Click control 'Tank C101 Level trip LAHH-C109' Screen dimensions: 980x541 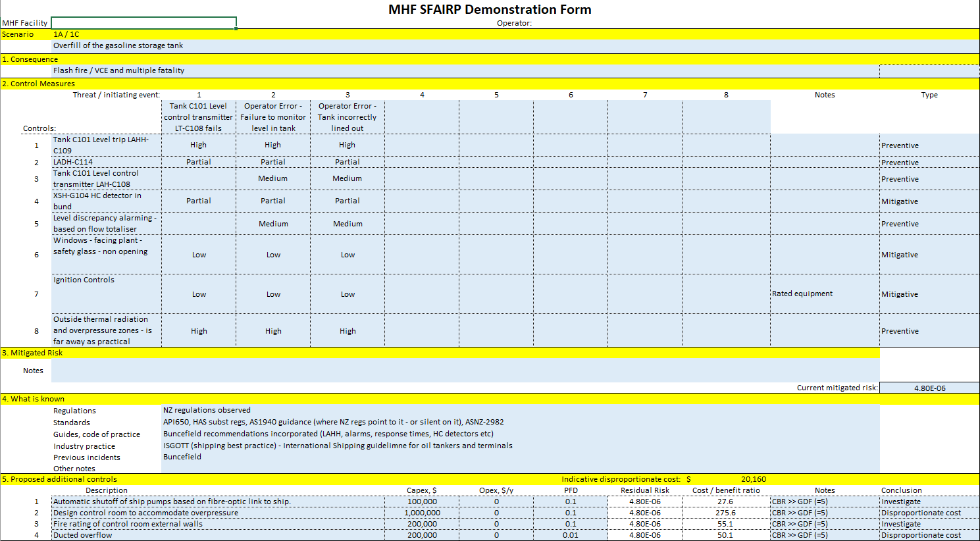[107, 145]
